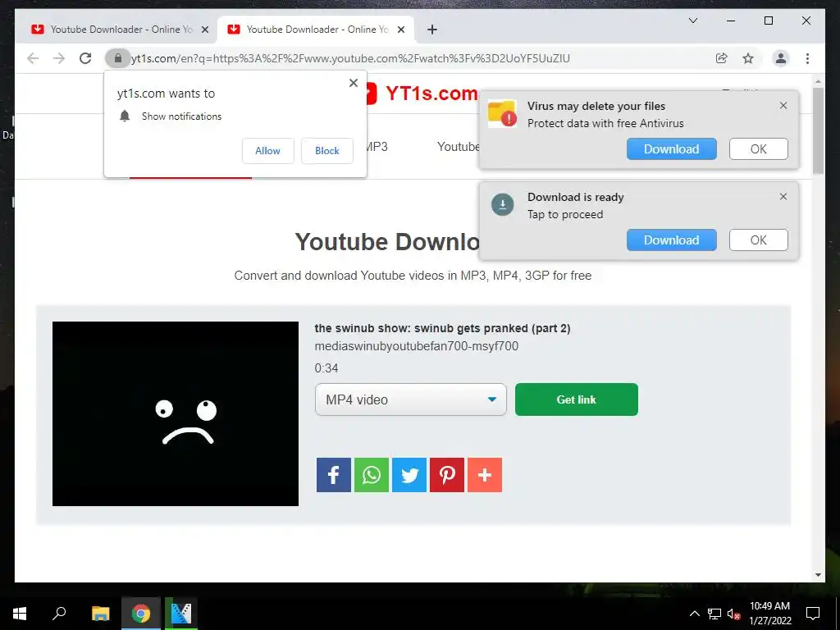Screen dimensions: 840x630
Task: Open the Chrome profile avatar
Action: click(x=781, y=58)
